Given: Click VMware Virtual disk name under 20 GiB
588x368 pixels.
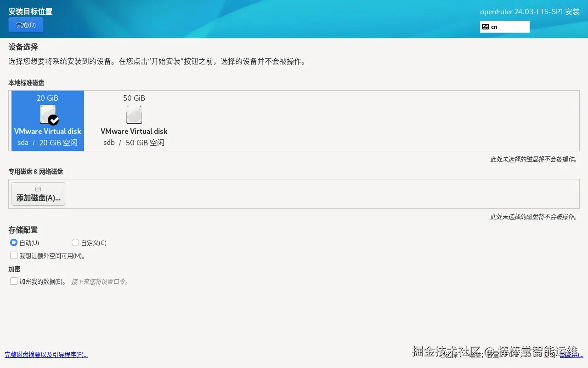Looking at the screenshot, I should 48,131.
